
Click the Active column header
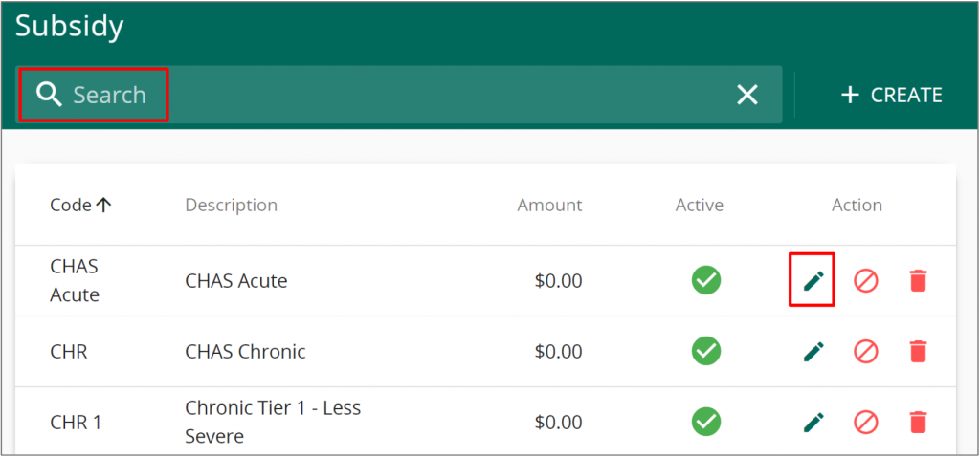point(700,205)
